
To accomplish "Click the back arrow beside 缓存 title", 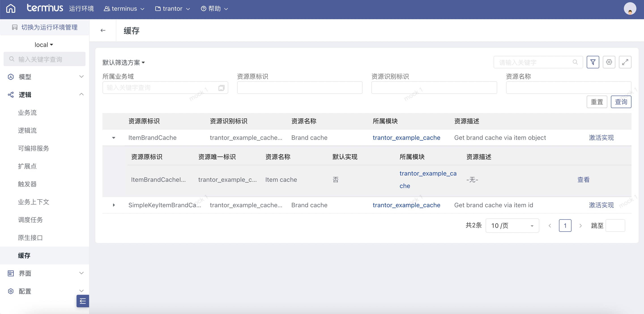I will [103, 30].
